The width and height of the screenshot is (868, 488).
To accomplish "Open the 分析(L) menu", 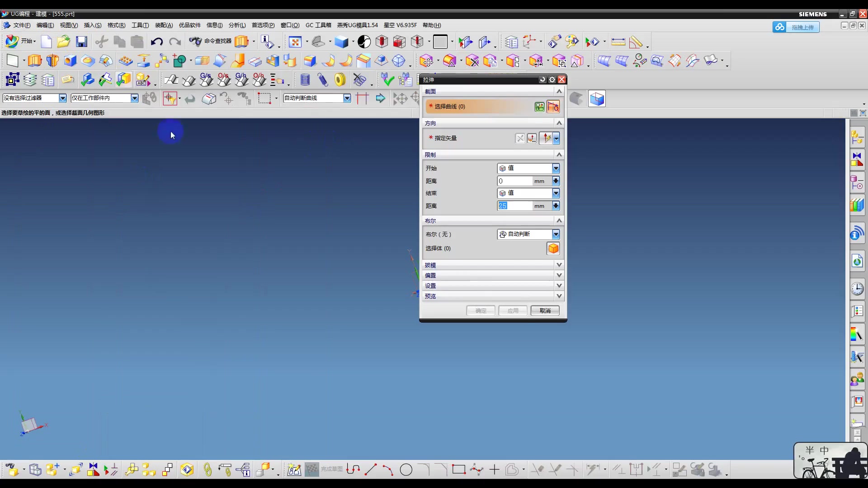I will (237, 25).
